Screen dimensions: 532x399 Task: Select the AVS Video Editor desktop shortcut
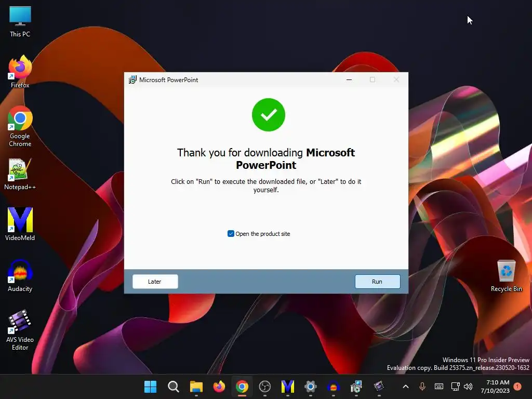(x=20, y=330)
